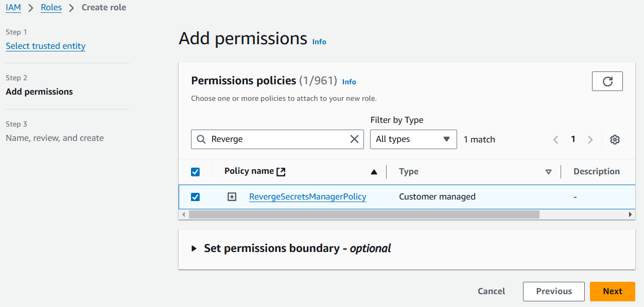
Task: Click the 1 match result text
Action: pyautogui.click(x=479, y=139)
